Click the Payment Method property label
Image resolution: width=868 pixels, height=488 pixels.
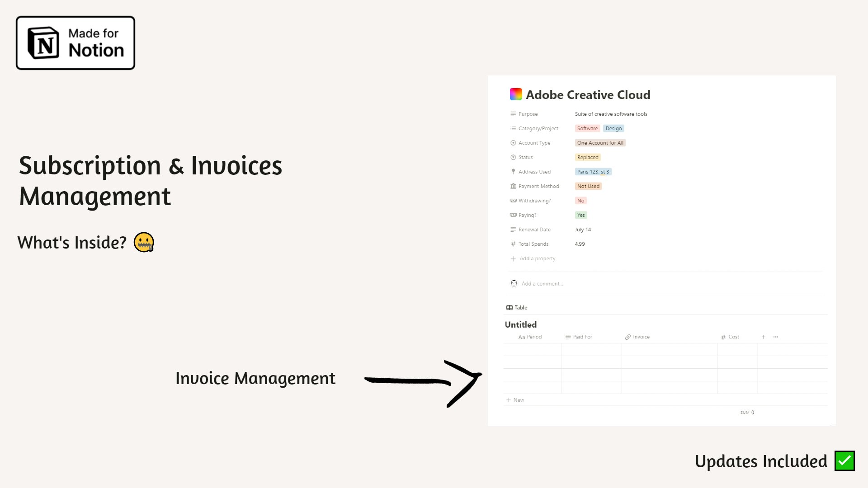538,186
